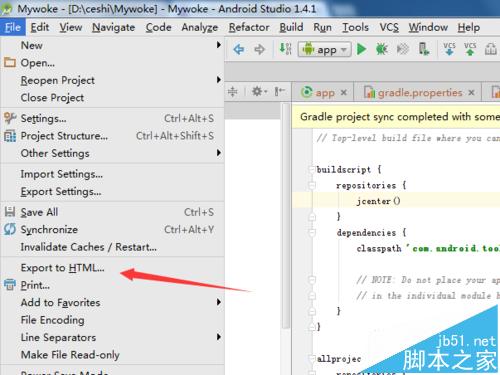
Task: Open the app run configuration dropdown
Action: coord(324,50)
